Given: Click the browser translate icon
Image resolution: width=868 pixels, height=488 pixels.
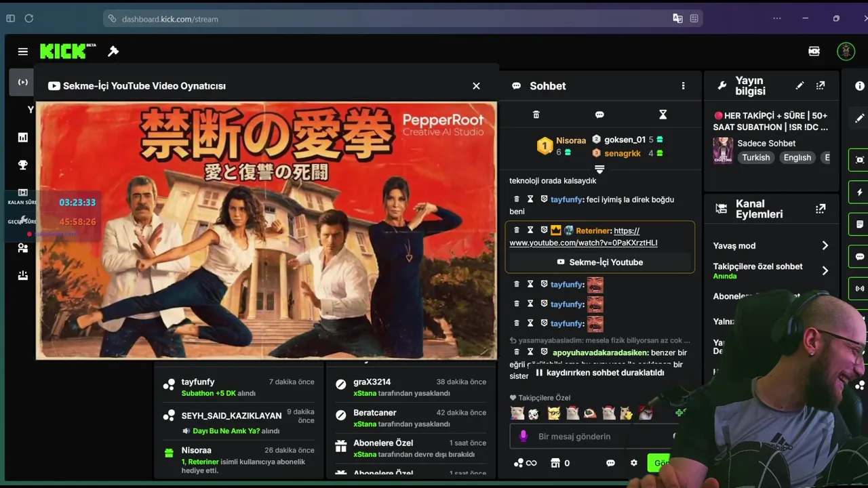Looking at the screenshot, I should [x=677, y=18].
